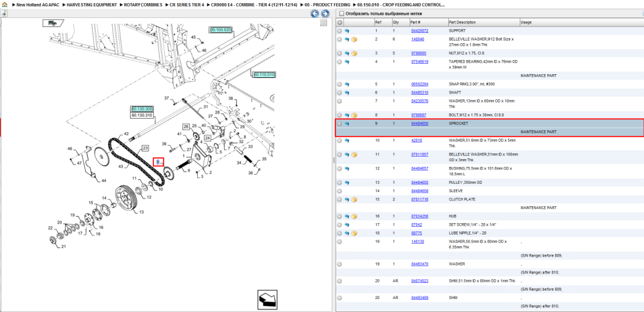Screen dimensions: 644x312
Task: Go to the home page icon
Action: (5, 5)
